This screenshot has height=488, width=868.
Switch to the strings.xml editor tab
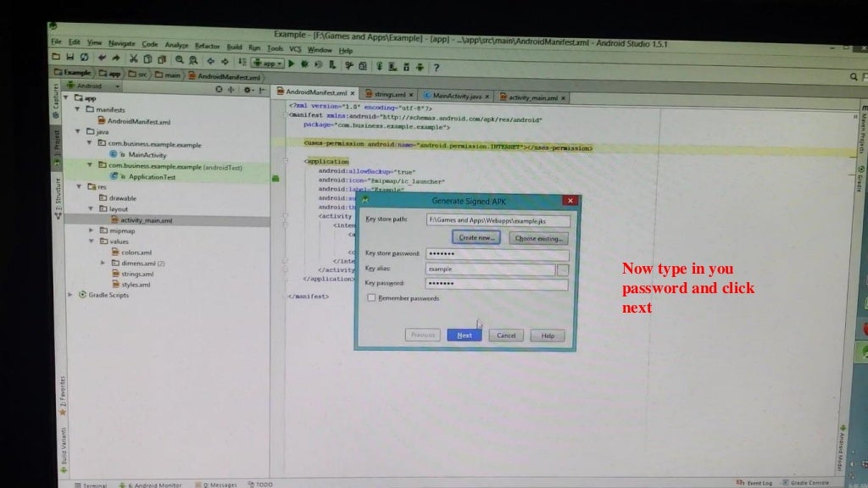point(390,95)
